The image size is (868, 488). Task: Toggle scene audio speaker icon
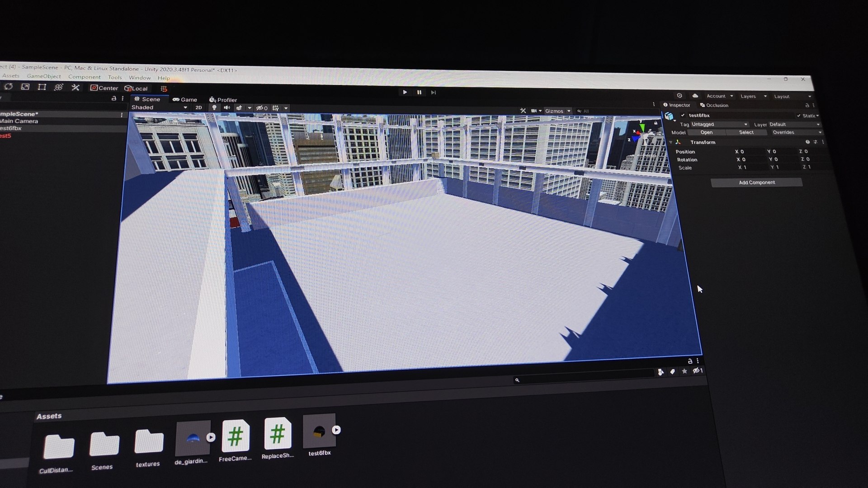coord(226,108)
